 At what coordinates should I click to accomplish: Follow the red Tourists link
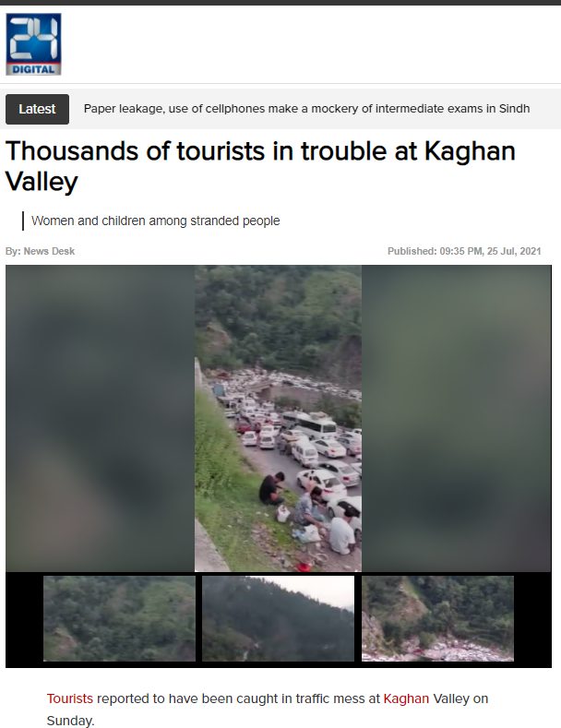[69, 698]
